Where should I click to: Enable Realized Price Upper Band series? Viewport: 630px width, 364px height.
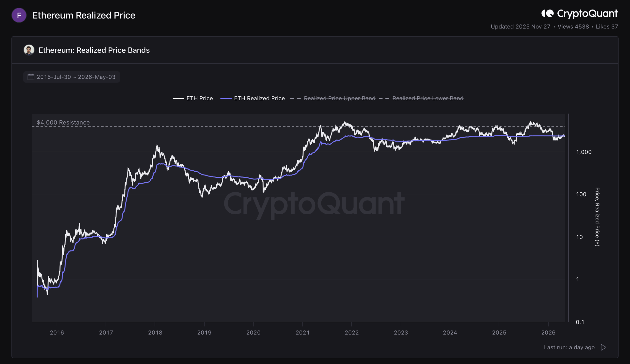pos(333,98)
